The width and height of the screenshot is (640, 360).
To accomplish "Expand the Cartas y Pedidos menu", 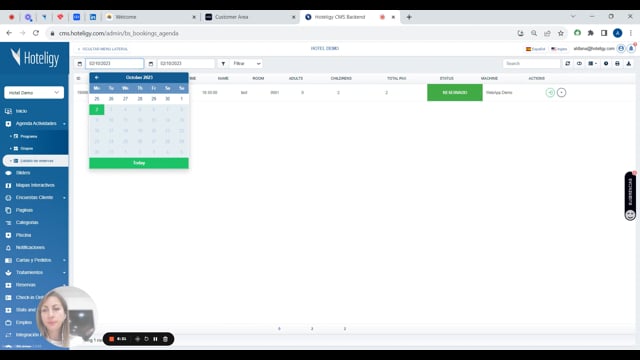I will tap(64, 260).
